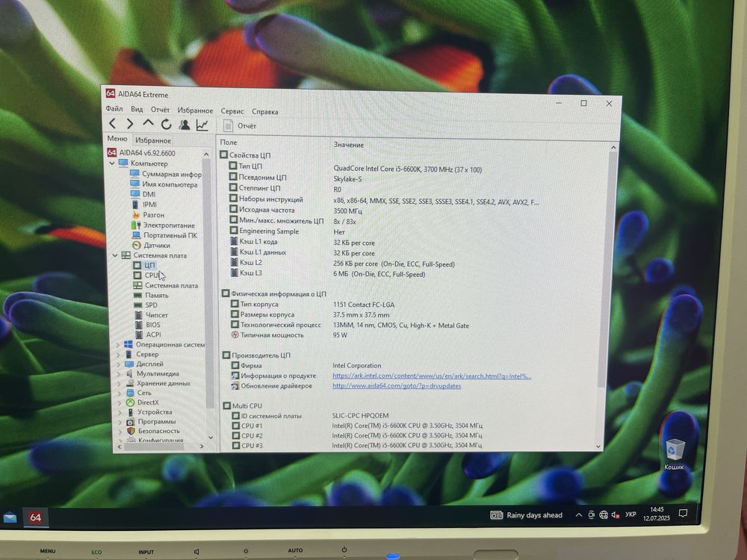This screenshot has height=560, width=747.
Task: Select Системная плата child tree item
Action: (x=165, y=286)
